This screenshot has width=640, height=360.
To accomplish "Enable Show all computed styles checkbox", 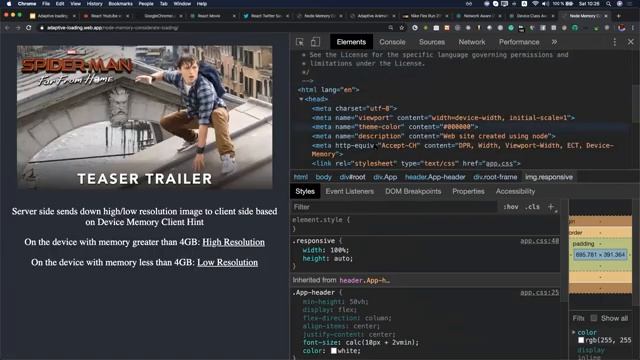I will click(x=594, y=318).
